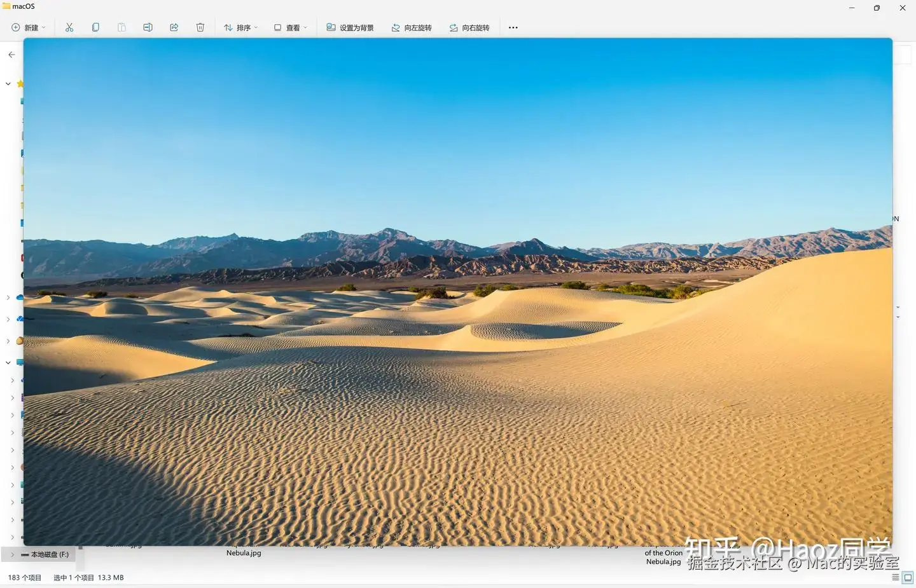This screenshot has height=588, width=916.
Task: Click the Back navigation arrow
Action: pyautogui.click(x=11, y=55)
